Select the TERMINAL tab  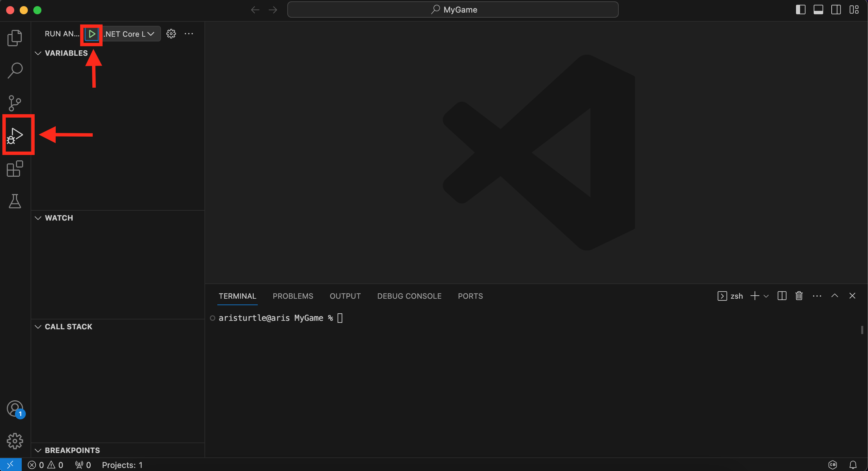(238, 296)
